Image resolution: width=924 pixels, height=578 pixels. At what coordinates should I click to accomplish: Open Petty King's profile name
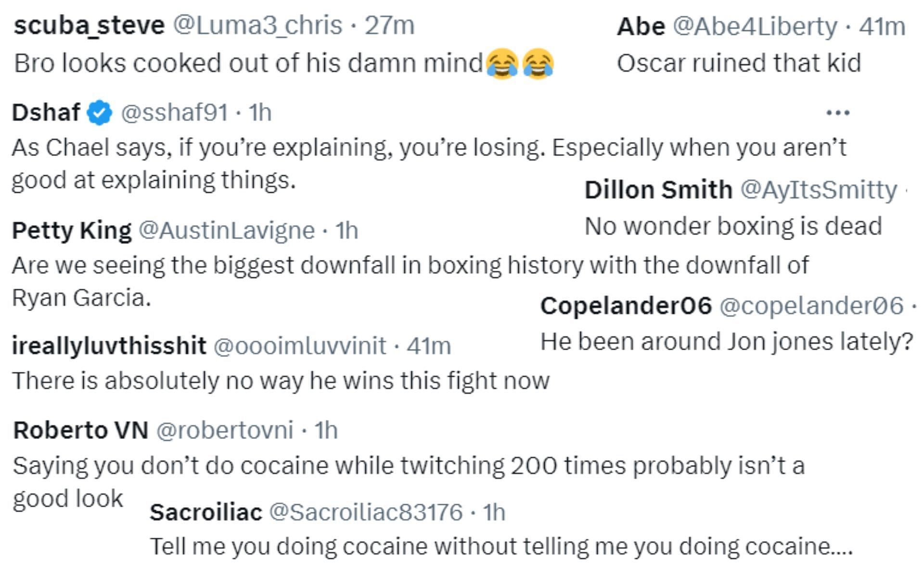point(72,231)
